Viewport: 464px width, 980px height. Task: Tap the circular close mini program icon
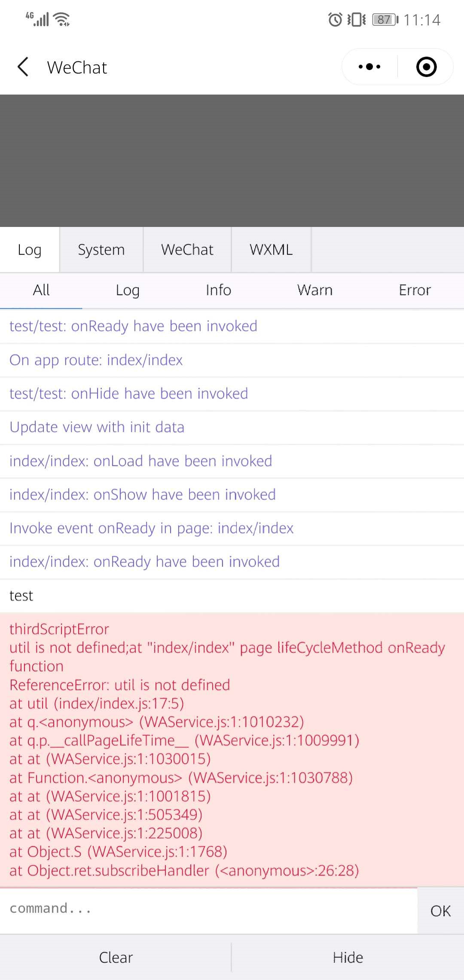(426, 67)
